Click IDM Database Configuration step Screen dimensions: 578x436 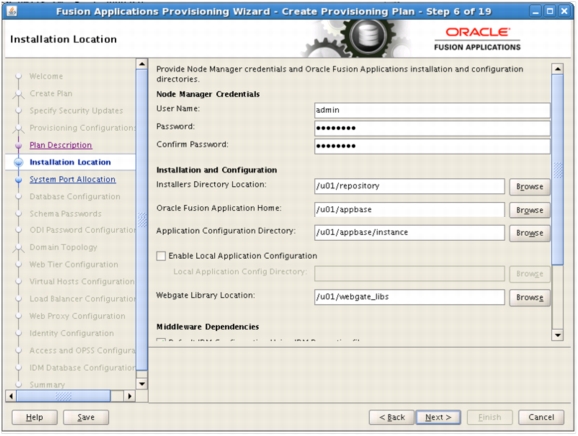coord(83,368)
